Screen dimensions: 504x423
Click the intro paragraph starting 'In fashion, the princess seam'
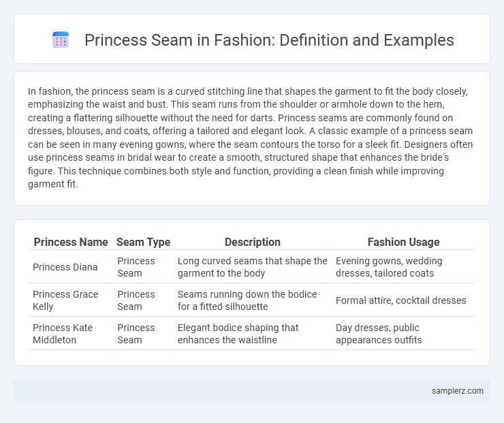250,138
